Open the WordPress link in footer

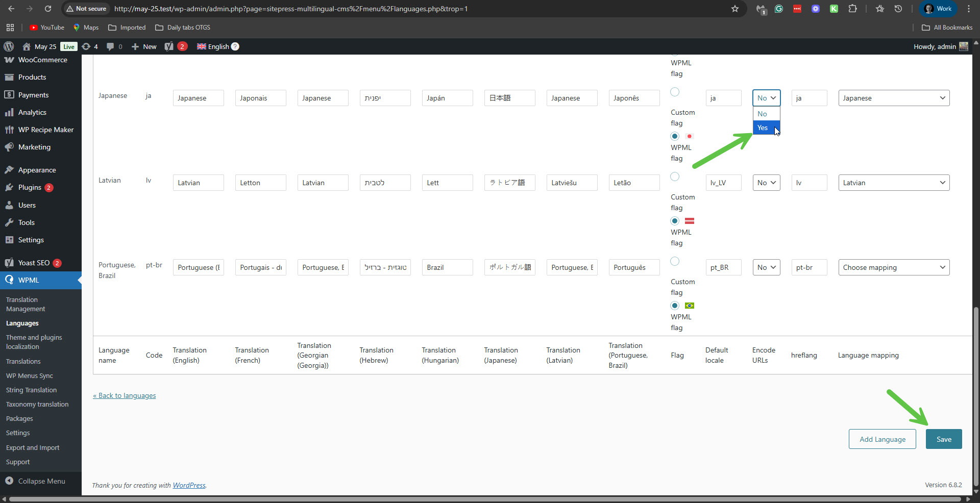pyautogui.click(x=189, y=485)
